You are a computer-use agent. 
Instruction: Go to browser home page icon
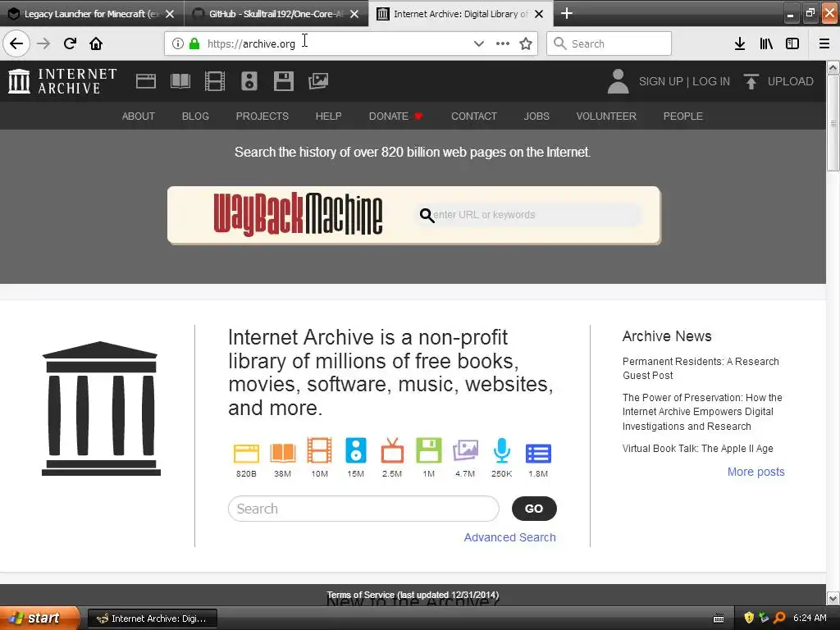pyautogui.click(x=96, y=43)
